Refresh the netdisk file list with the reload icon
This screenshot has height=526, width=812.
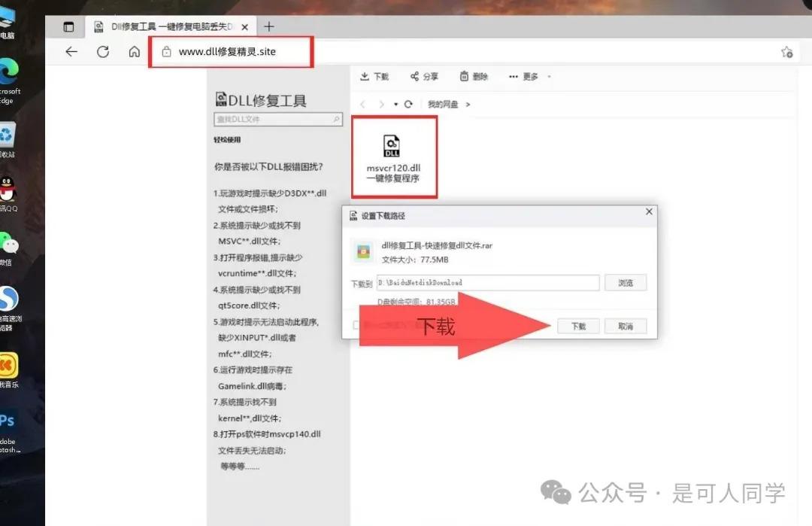click(408, 104)
